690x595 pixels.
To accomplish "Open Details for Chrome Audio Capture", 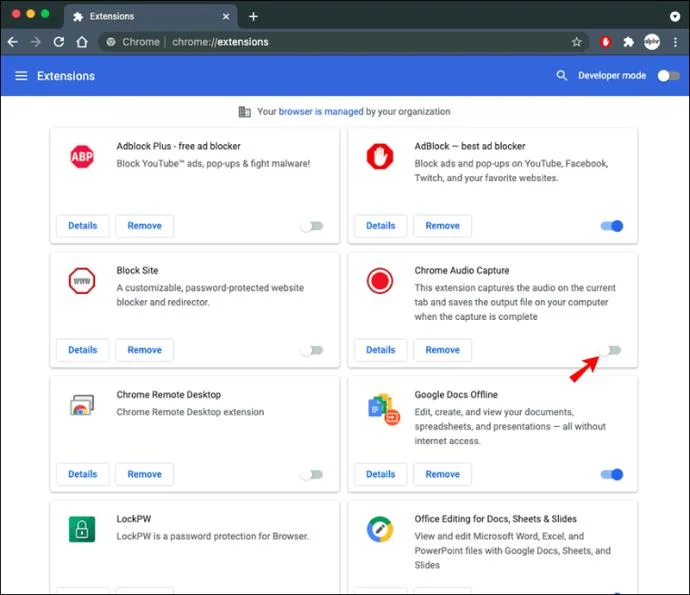I will click(x=381, y=350).
